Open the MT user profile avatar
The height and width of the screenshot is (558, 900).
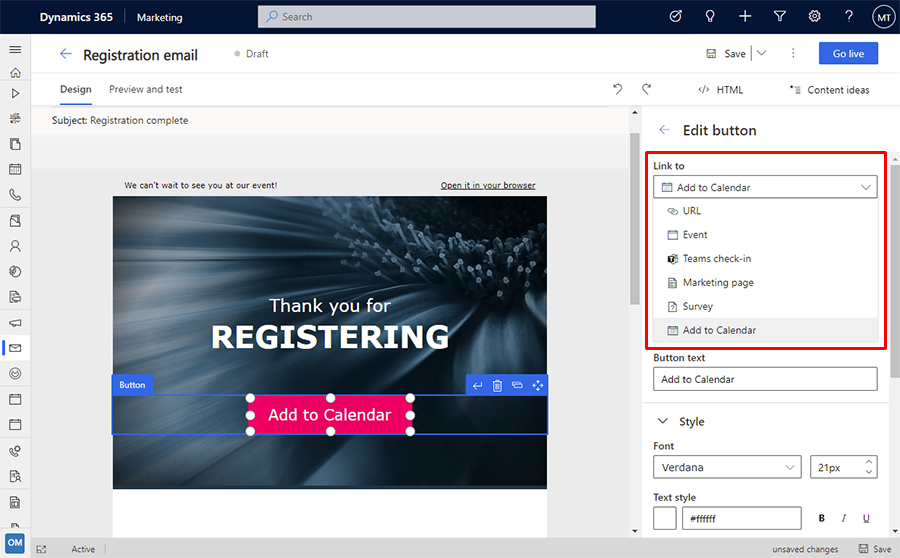883,17
